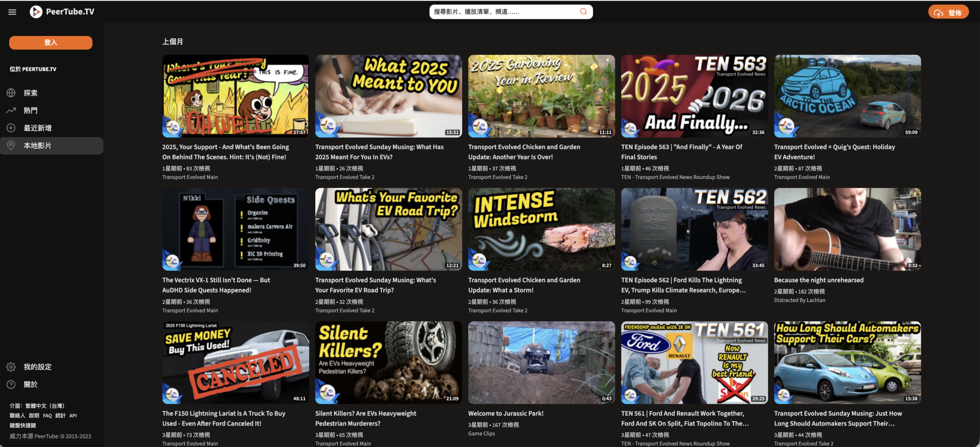Click the PeerTube.TV logo icon
The image size is (980, 447).
(x=36, y=12)
